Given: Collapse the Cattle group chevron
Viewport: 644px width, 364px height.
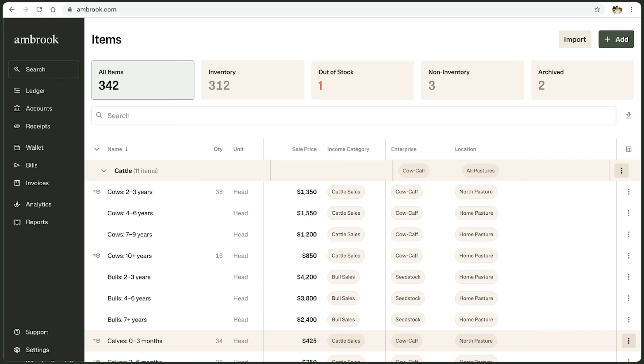Looking at the screenshot, I should coord(104,171).
